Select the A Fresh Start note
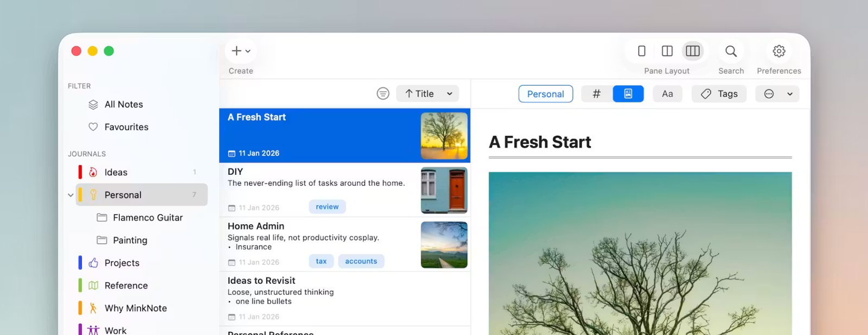The height and width of the screenshot is (335, 868). [x=345, y=135]
